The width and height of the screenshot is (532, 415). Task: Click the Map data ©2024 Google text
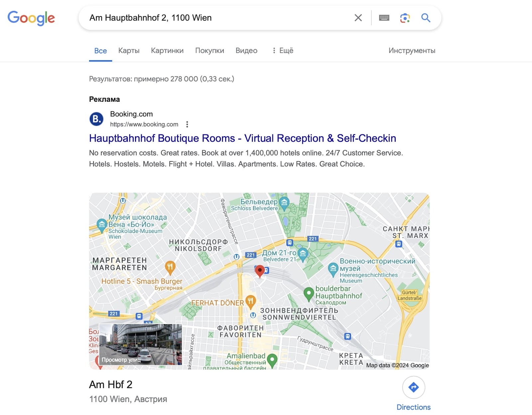398,365
